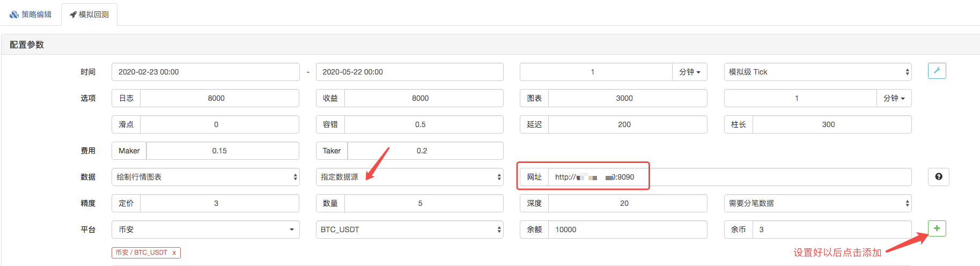Screen dimensions: 980x266
Task: Open the 分钟 period unit dropdown
Action: (x=689, y=72)
